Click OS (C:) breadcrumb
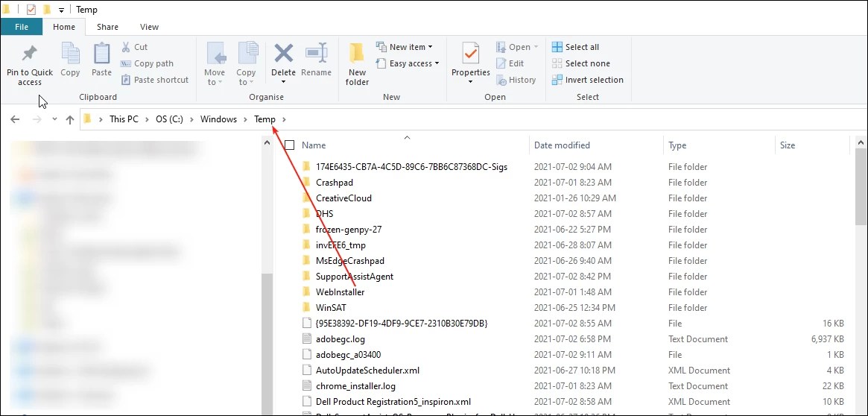Screen dimensions: 868x416 click(169, 119)
